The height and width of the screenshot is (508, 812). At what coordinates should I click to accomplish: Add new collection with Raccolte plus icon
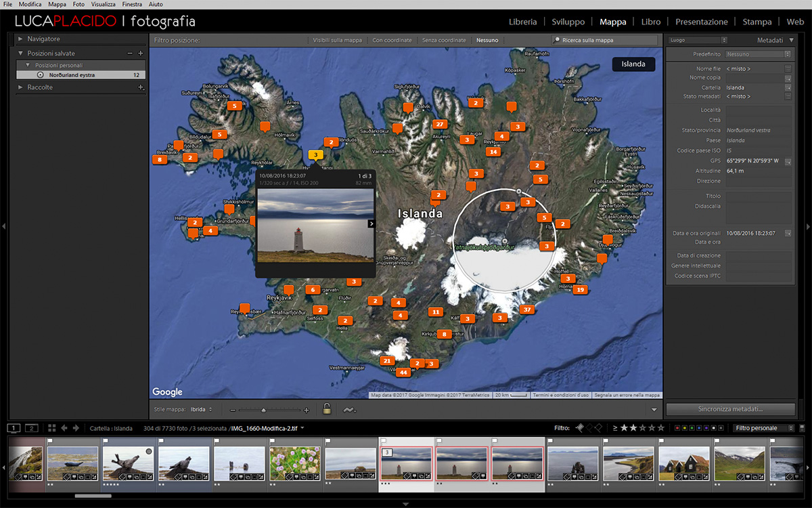click(x=141, y=87)
